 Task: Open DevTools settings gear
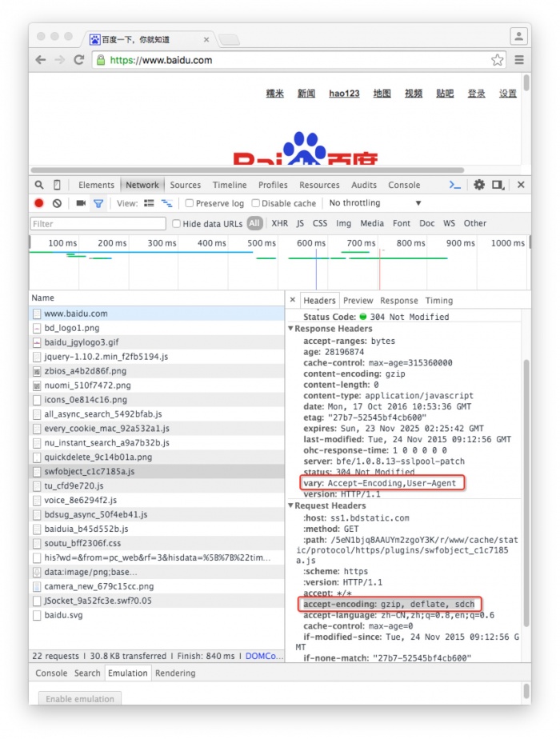click(479, 185)
